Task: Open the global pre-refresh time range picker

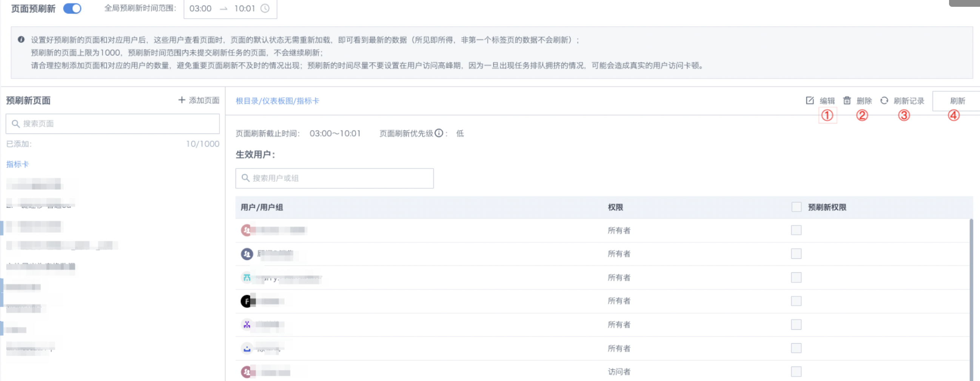Action: pos(230,8)
